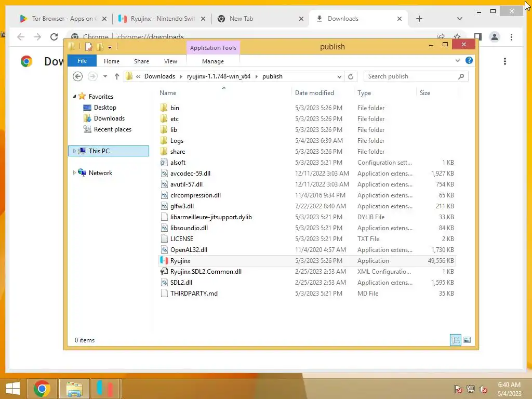Open the Logs folder icon
Viewport: 532px width, 399px height.
164,140
